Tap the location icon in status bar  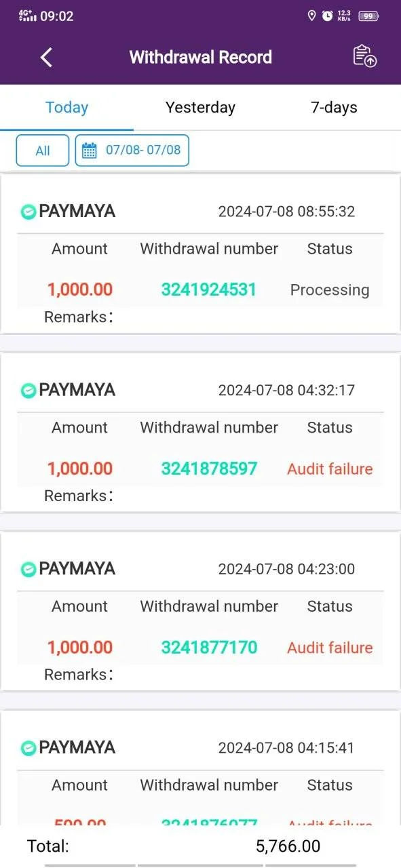click(312, 16)
